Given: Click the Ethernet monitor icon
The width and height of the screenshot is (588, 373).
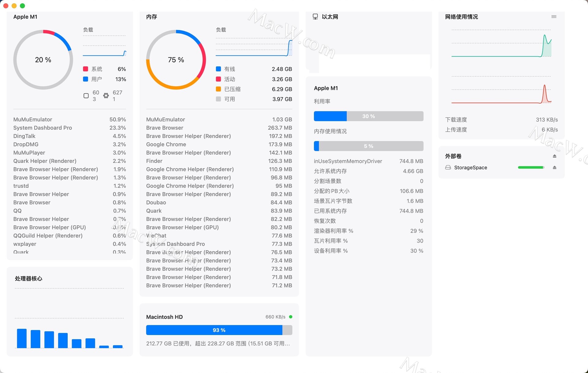Looking at the screenshot, I should pos(315,17).
